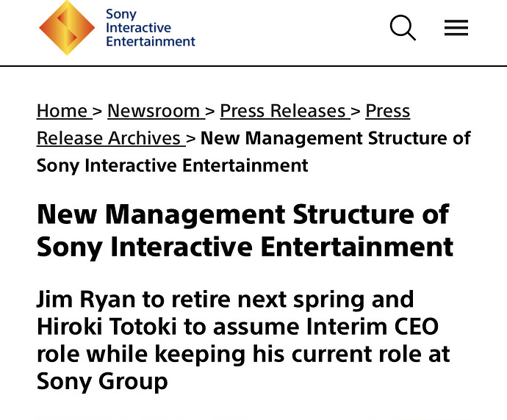Click the chevron after Press Releases breadcrumb

[356, 112]
